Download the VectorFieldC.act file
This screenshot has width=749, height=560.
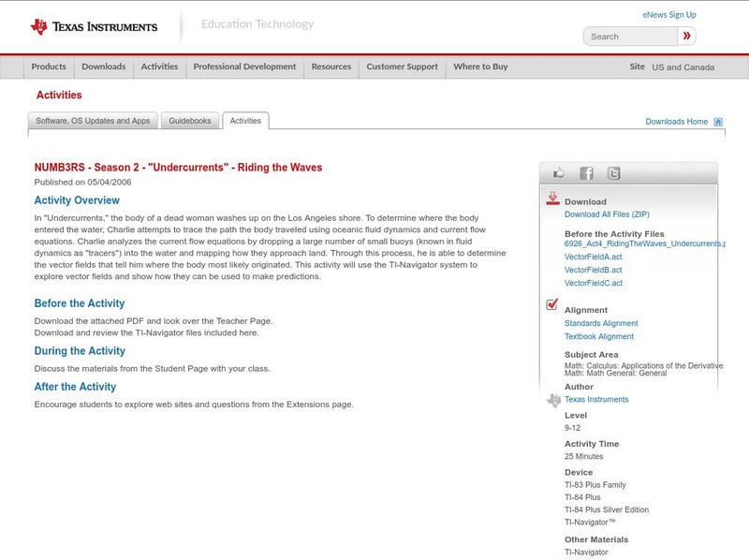point(594,284)
